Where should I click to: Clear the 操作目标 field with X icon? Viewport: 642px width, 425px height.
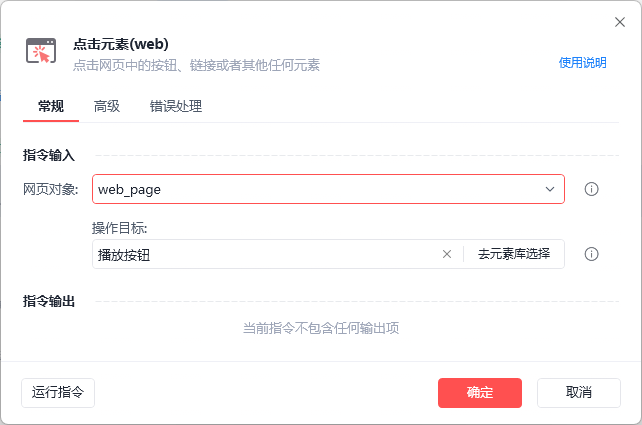tap(447, 254)
